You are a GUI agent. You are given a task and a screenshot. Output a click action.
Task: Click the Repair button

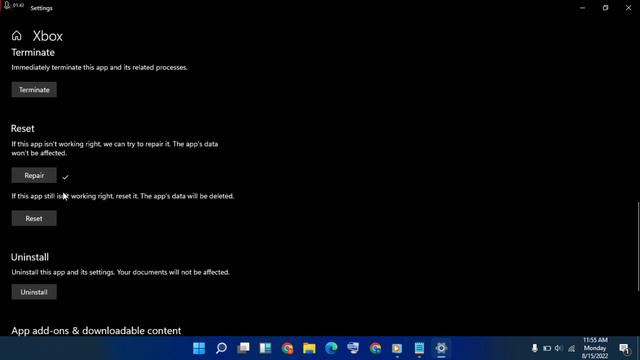(34, 176)
